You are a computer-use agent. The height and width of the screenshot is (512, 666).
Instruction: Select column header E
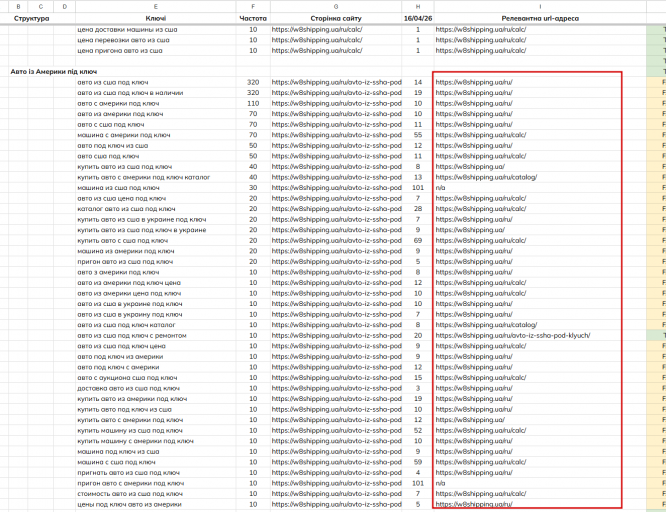pyautogui.click(x=155, y=6)
